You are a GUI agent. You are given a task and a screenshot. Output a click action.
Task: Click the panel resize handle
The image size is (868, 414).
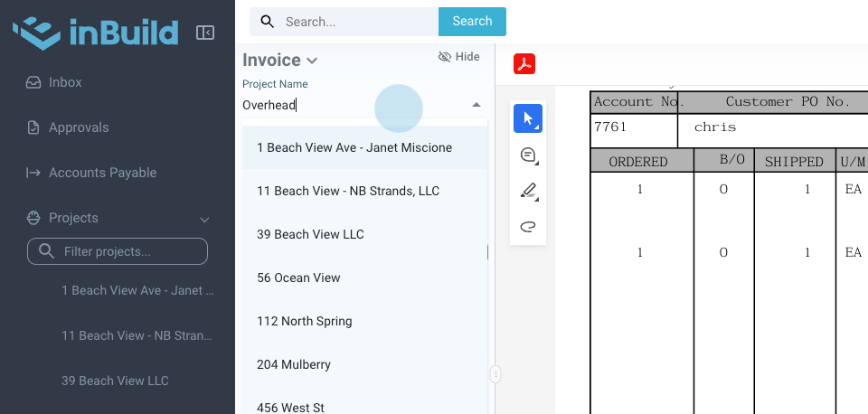[x=495, y=373]
